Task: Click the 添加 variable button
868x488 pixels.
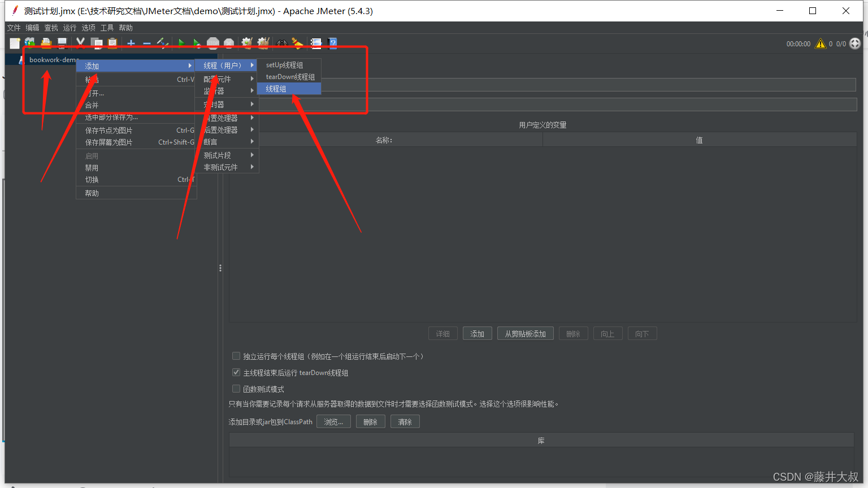Action: [478, 334]
